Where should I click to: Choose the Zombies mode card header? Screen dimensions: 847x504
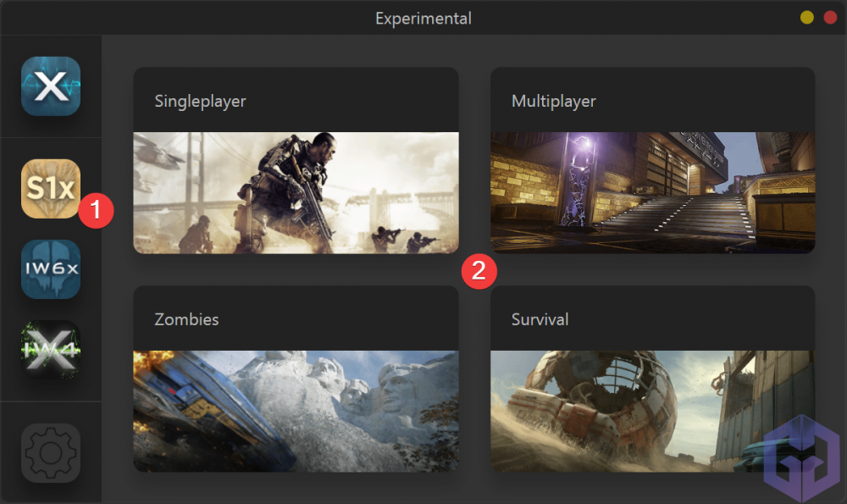296,318
